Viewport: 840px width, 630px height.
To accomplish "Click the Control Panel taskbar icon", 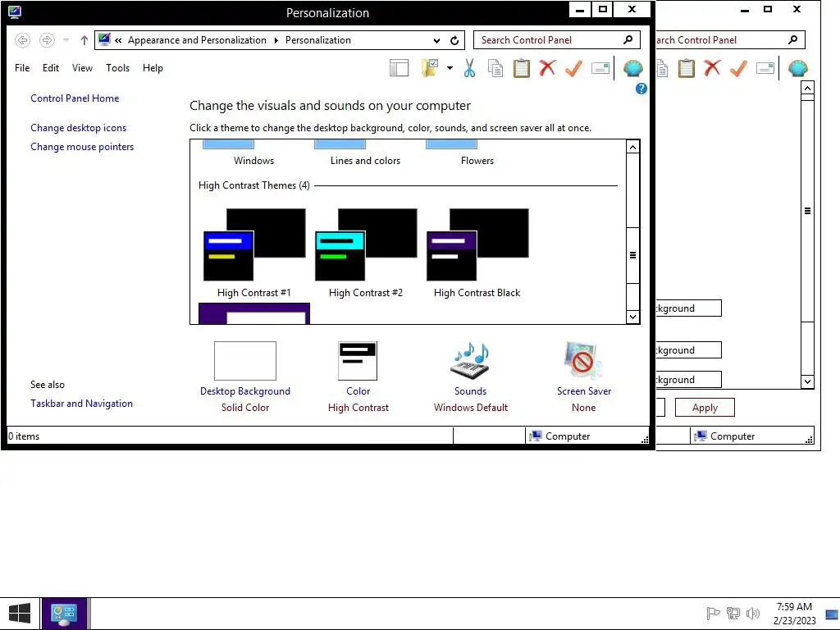I will point(64,614).
